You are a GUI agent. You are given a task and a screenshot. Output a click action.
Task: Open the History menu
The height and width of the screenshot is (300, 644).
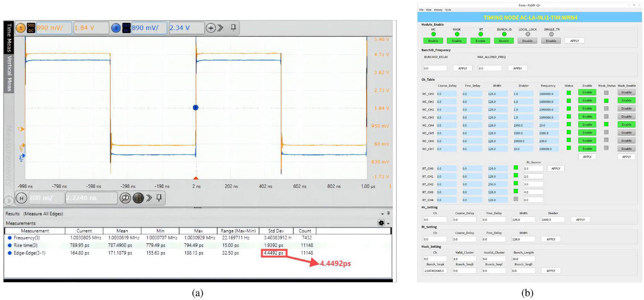coord(438,10)
